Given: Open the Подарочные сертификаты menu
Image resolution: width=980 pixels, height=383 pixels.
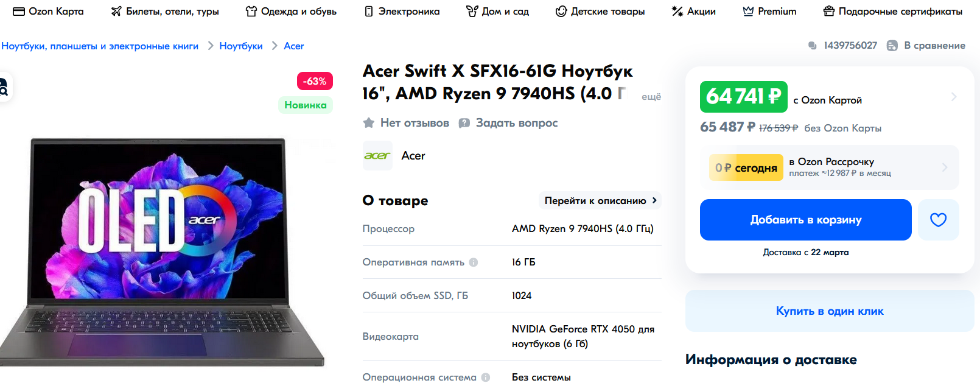Looking at the screenshot, I should tap(892, 12).
